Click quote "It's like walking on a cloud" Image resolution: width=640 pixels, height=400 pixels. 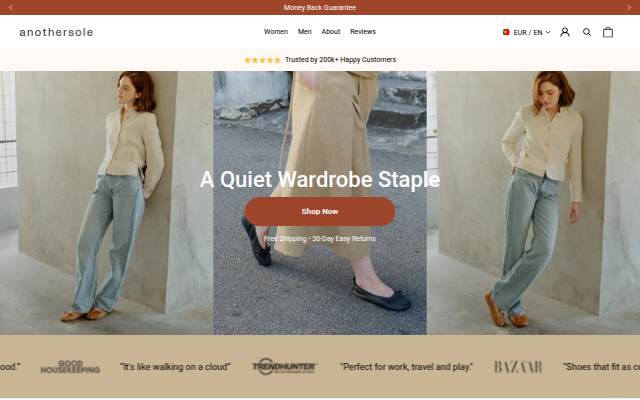click(175, 367)
